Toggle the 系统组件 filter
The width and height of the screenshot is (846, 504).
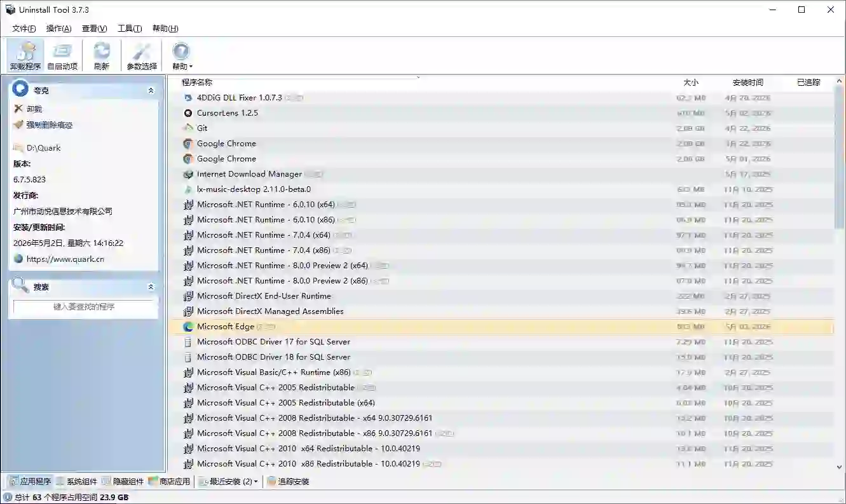(x=76, y=482)
